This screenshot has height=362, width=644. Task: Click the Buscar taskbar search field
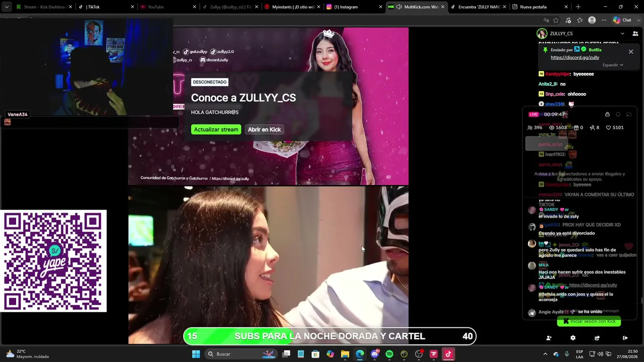pyautogui.click(x=242, y=354)
